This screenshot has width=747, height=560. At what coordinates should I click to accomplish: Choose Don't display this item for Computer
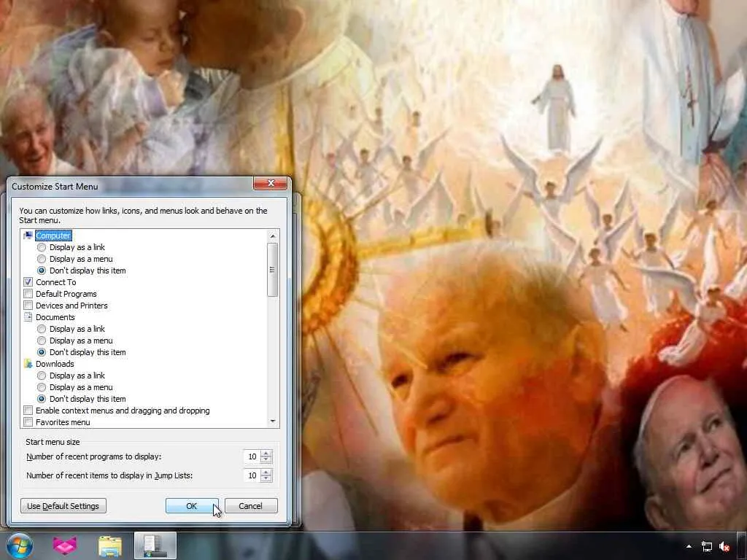[42, 271]
